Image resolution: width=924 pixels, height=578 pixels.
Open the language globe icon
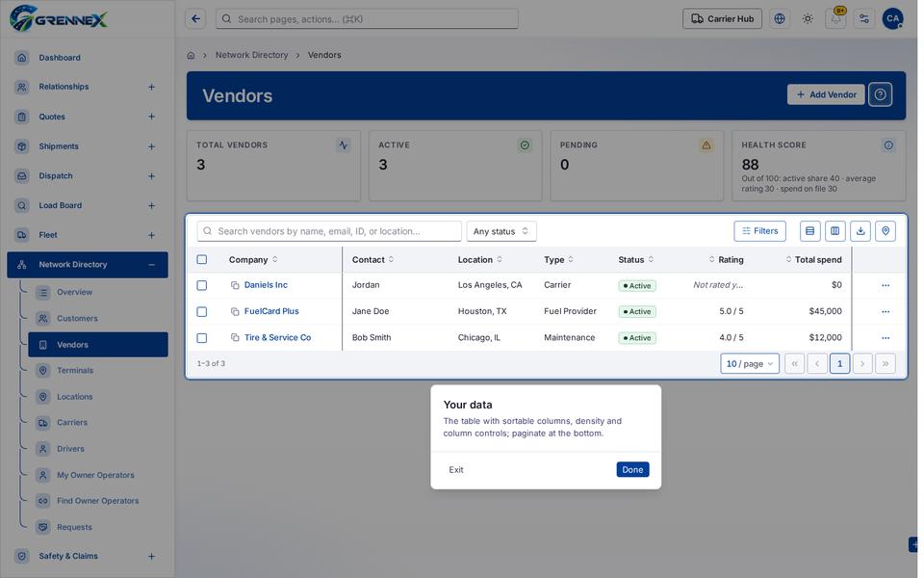coord(779,19)
